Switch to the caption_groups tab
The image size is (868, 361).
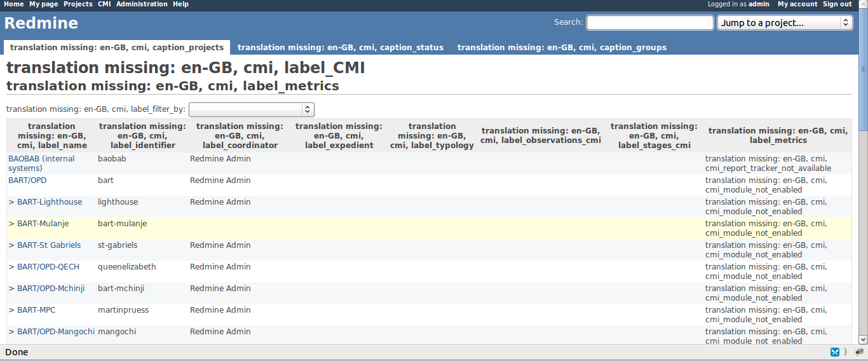[562, 48]
